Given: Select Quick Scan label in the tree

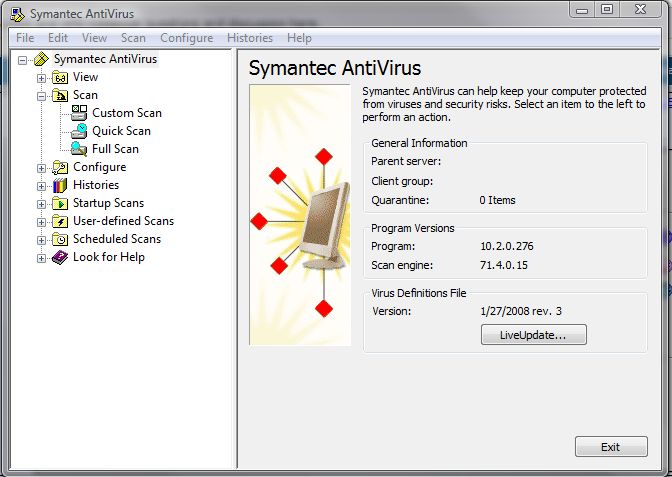Looking at the screenshot, I should 121,131.
